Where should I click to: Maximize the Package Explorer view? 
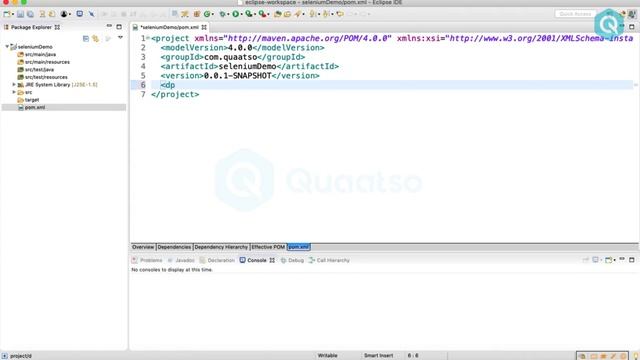pos(119,27)
